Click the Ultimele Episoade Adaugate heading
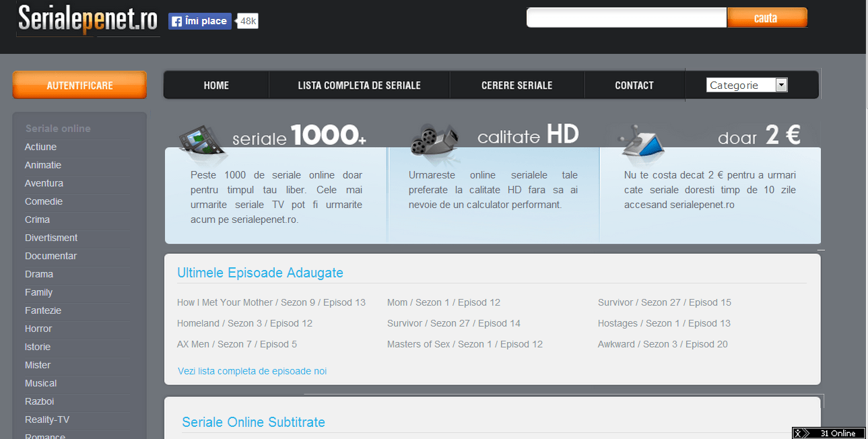 [260, 273]
